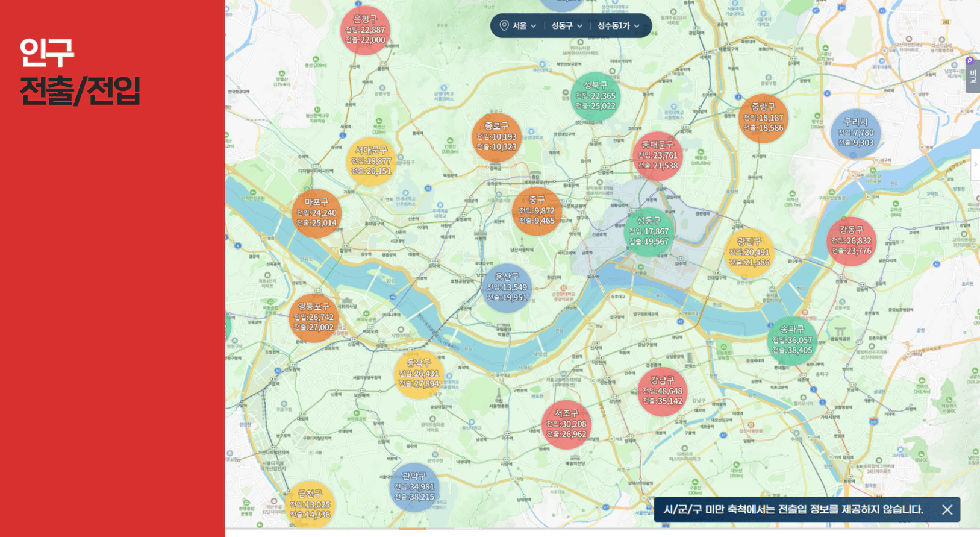The width and height of the screenshot is (980, 537).
Task: Expand the 성동구 district dropdown
Action: 567,26
